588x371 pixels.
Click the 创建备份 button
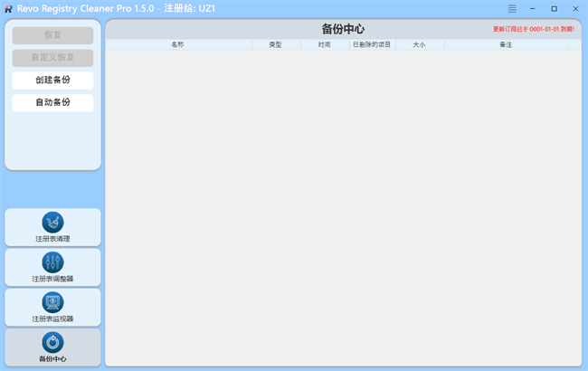coord(52,80)
